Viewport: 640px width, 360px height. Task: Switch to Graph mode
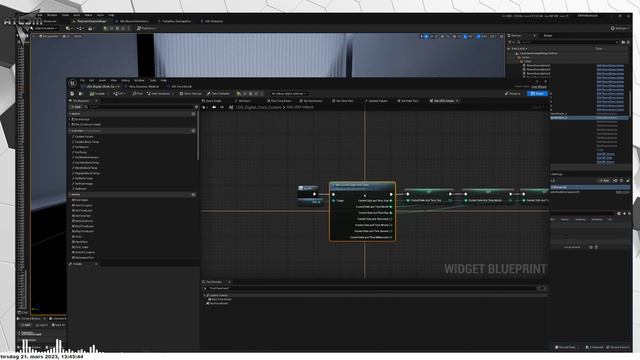coord(537,93)
